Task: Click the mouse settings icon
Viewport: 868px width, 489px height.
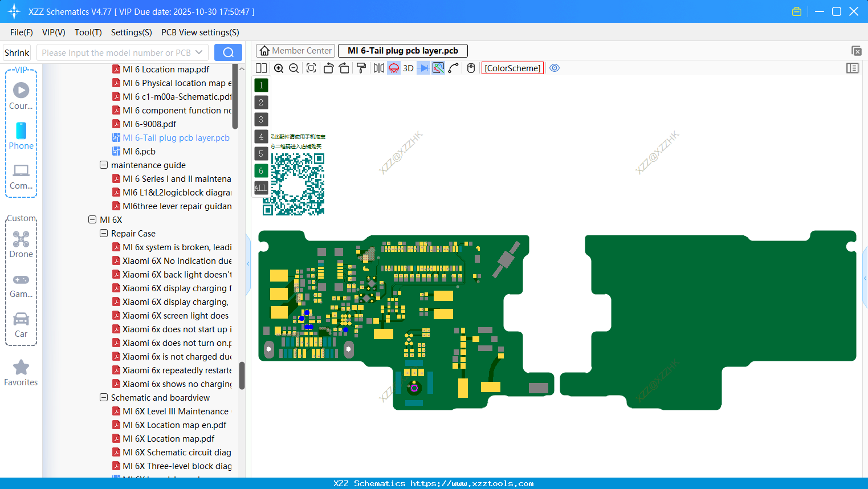Action: click(x=471, y=68)
